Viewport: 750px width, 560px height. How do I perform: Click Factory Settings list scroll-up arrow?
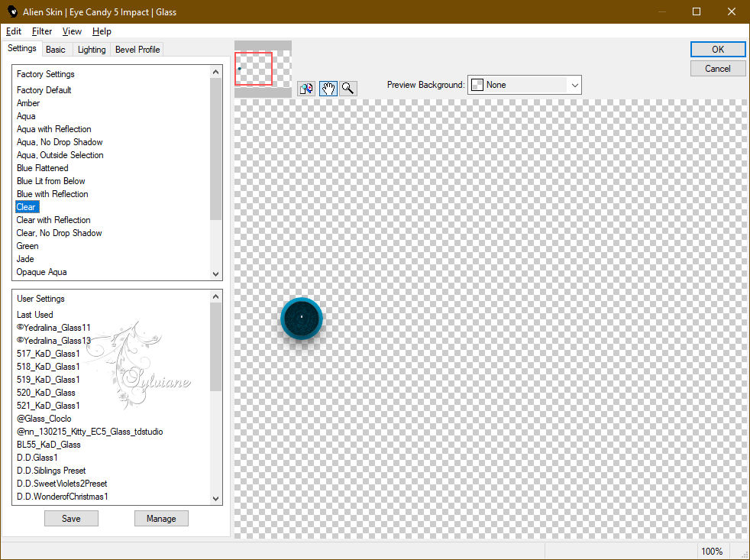point(215,72)
